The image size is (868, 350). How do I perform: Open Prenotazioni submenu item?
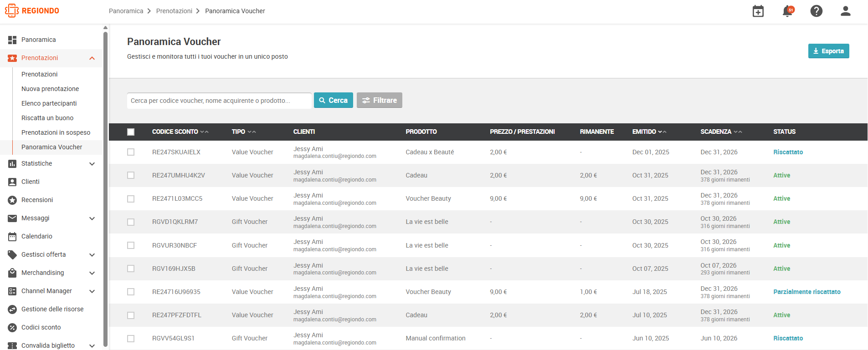pos(40,74)
